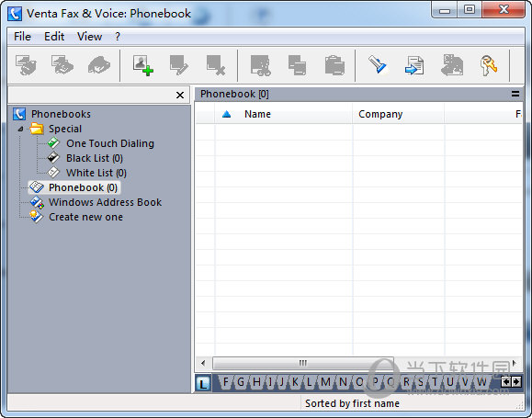
Task: Select Create new one in tree
Action: pos(85,217)
